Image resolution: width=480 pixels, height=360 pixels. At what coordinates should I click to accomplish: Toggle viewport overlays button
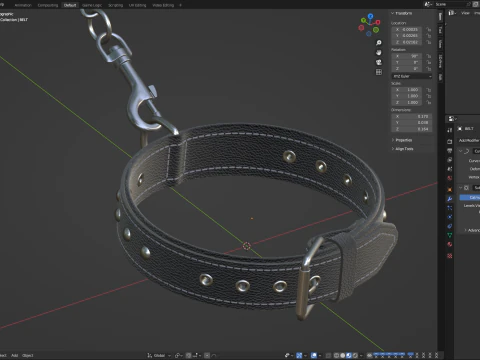tap(314, 355)
